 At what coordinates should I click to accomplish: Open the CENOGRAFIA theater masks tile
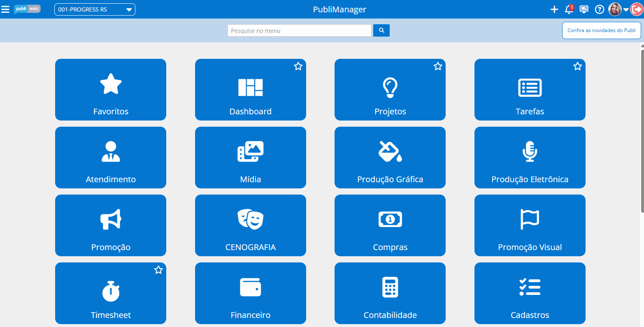251,225
